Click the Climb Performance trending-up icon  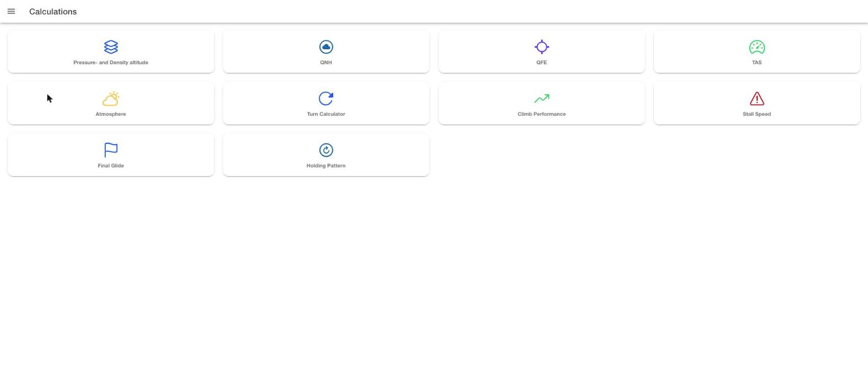coord(541,99)
